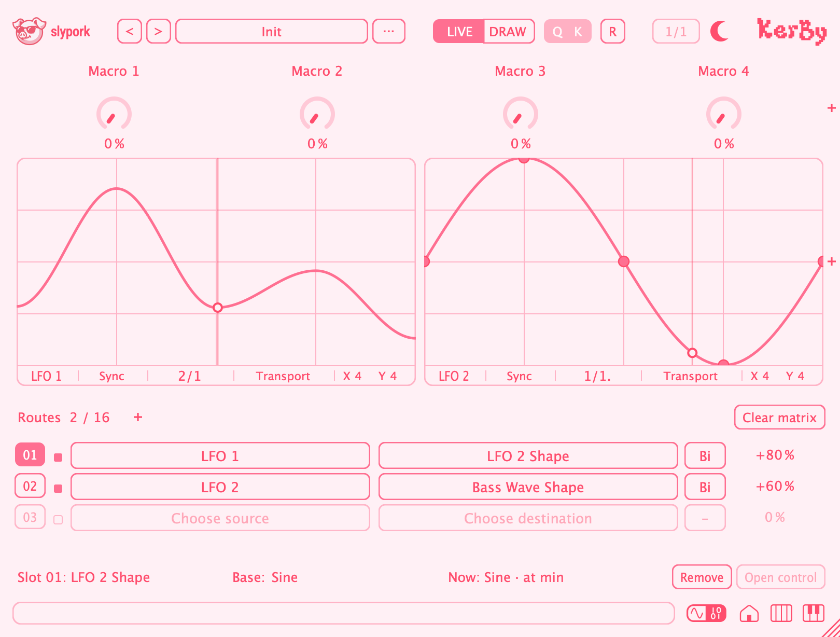Add a new route with plus icon
This screenshot has width=840, height=637.
(138, 417)
